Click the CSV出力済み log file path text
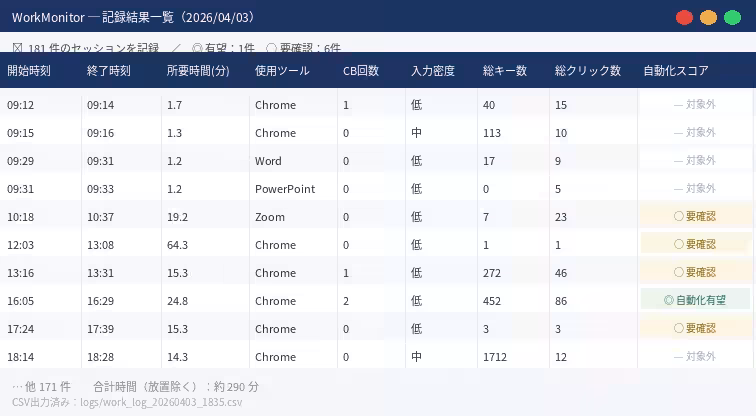Screen dimensions: 756x416 127,402
